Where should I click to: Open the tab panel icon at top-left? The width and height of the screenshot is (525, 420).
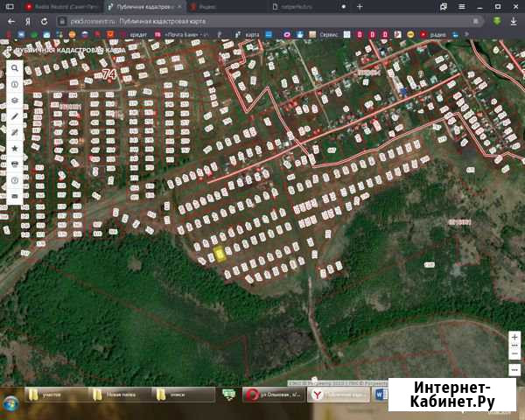pyautogui.click(x=10, y=6)
